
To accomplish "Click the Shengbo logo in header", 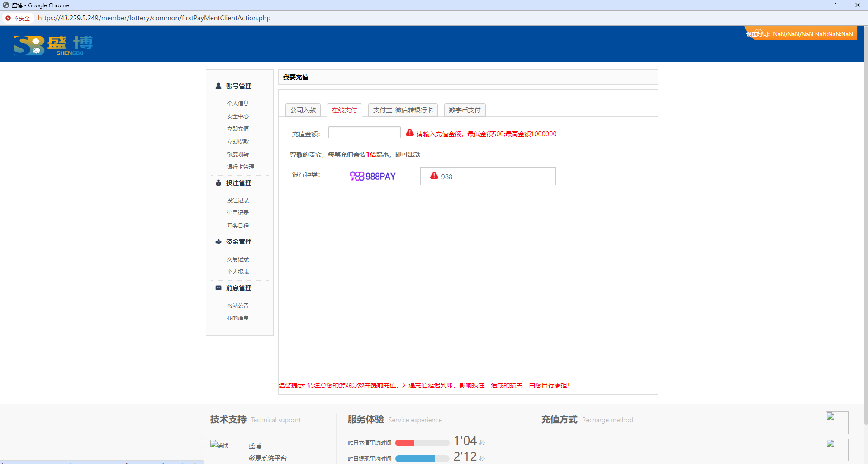I will click(x=53, y=45).
